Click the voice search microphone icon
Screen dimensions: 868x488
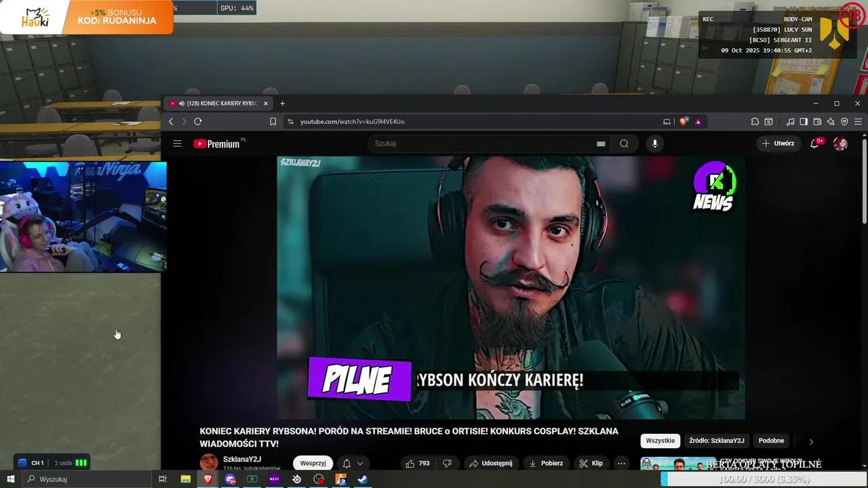(x=654, y=144)
